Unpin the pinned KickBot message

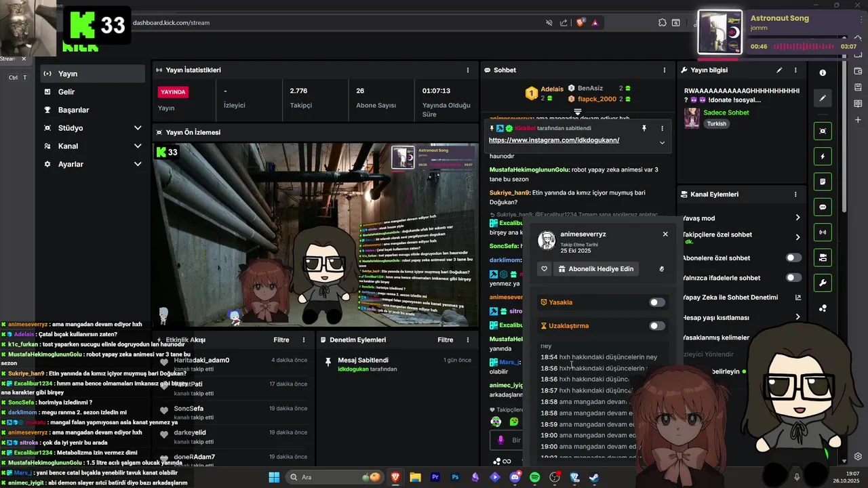644,128
